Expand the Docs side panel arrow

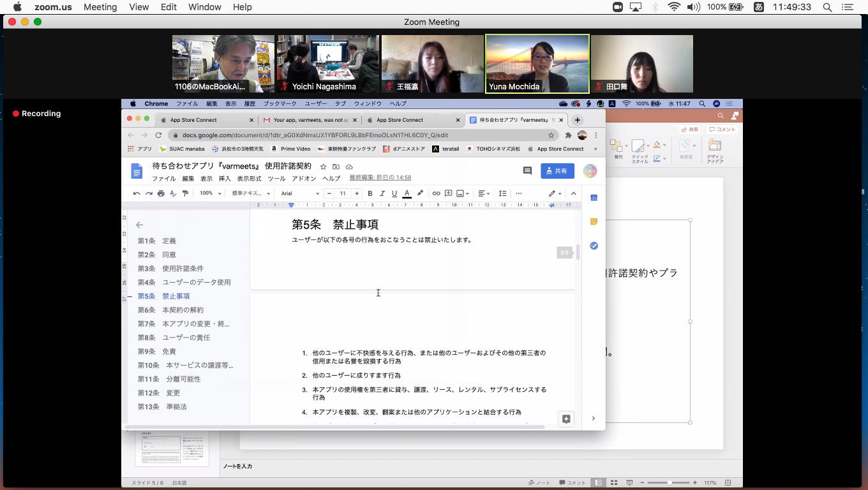[594, 419]
